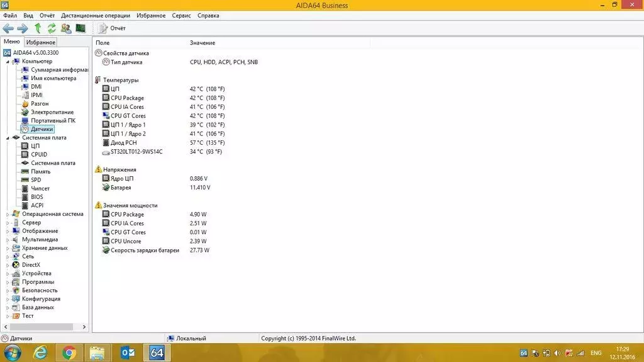Click the ACPI icon in tree

(x=25, y=205)
